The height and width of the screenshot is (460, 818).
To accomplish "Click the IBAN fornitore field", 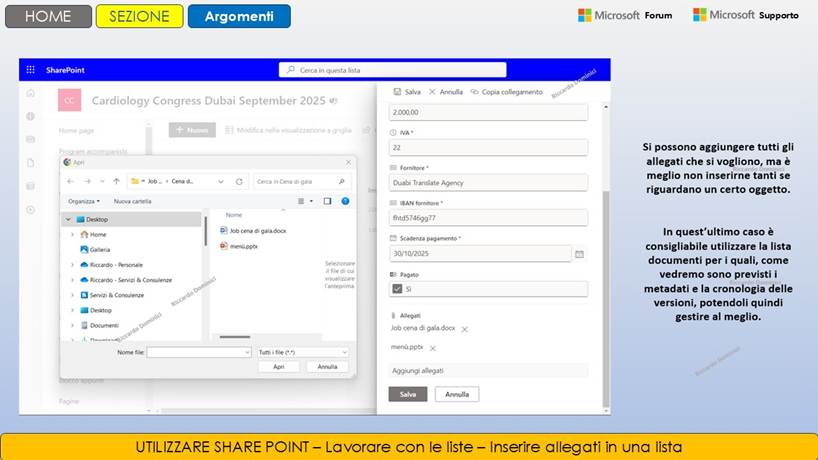I will click(488, 218).
